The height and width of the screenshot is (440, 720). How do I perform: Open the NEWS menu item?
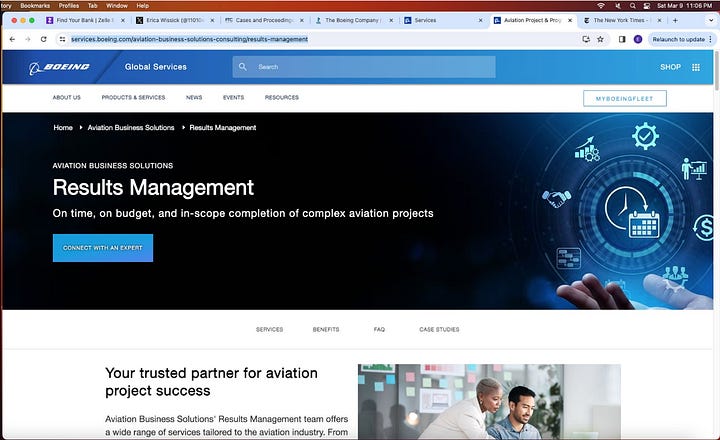click(194, 97)
